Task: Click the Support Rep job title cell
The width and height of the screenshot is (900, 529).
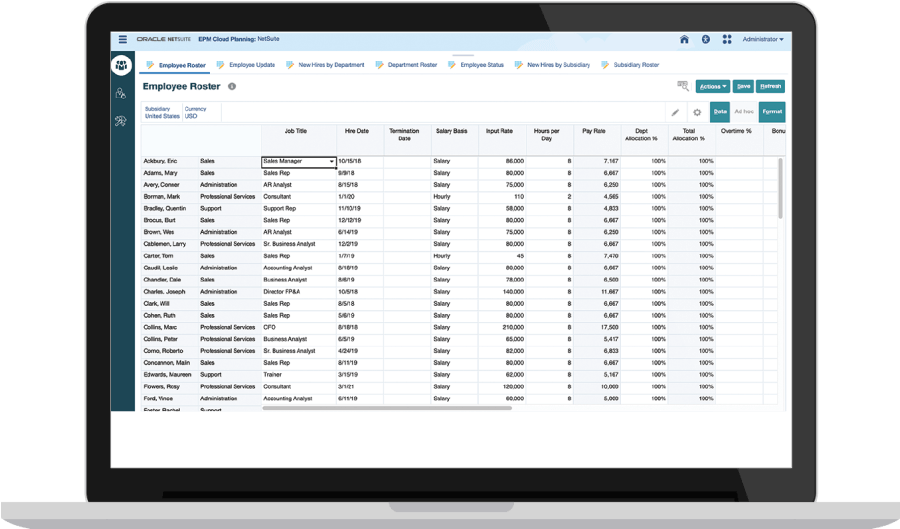Action: (299, 209)
